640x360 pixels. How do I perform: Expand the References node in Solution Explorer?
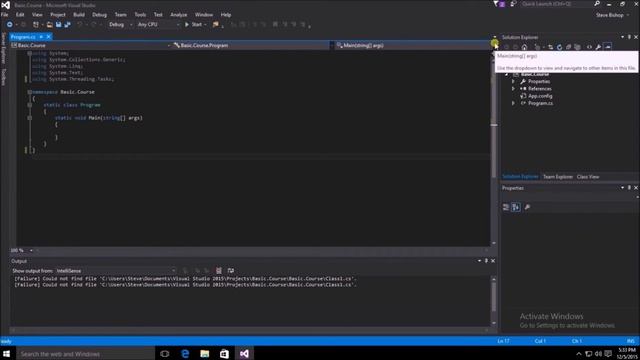[513, 89]
